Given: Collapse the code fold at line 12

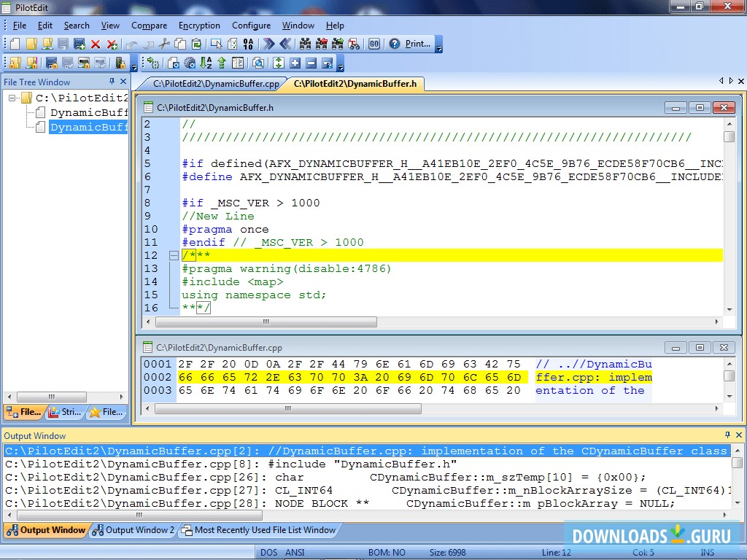Looking at the screenshot, I should (174, 255).
